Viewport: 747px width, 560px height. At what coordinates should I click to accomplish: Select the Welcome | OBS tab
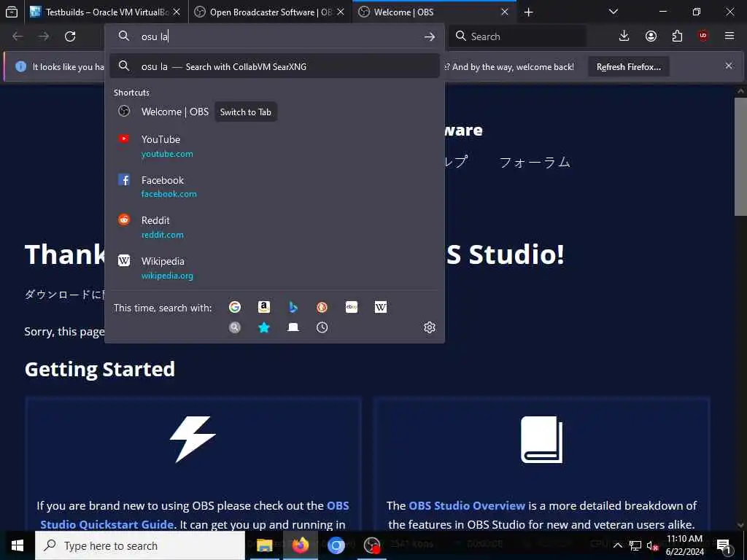pyautogui.click(x=433, y=12)
